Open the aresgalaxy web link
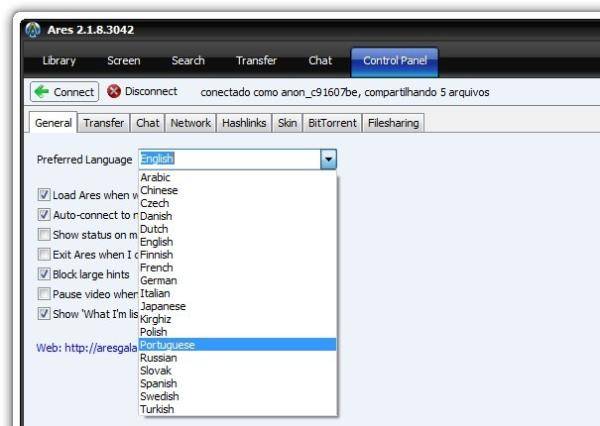600x426 pixels. [x=87, y=348]
